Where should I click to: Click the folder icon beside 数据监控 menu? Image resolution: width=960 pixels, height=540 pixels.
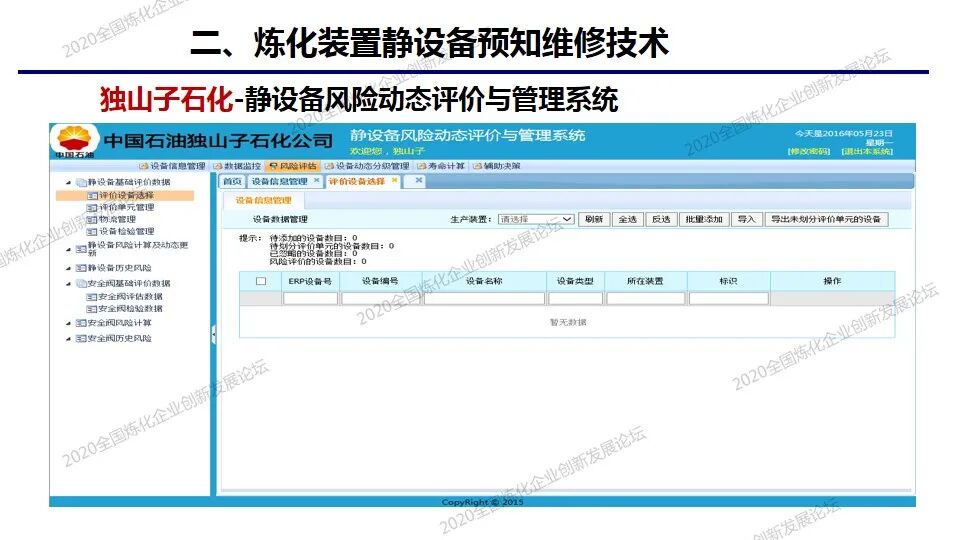pyautogui.click(x=218, y=167)
